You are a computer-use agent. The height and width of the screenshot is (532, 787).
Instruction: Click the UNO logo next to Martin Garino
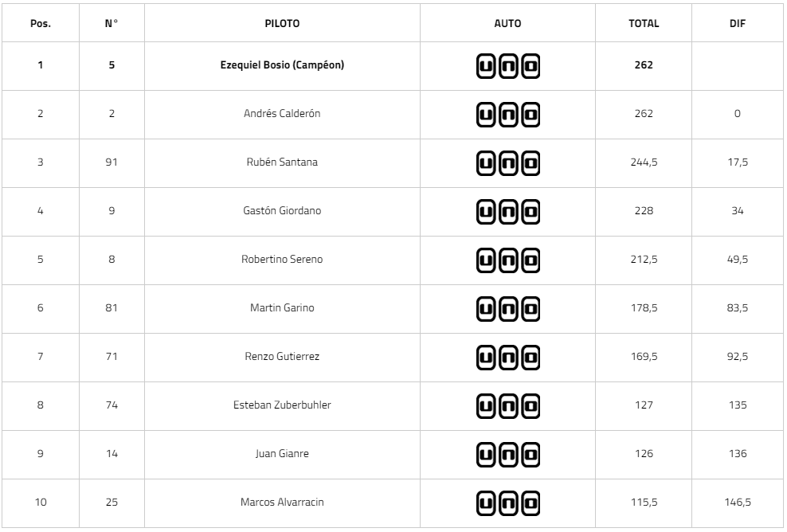click(507, 308)
